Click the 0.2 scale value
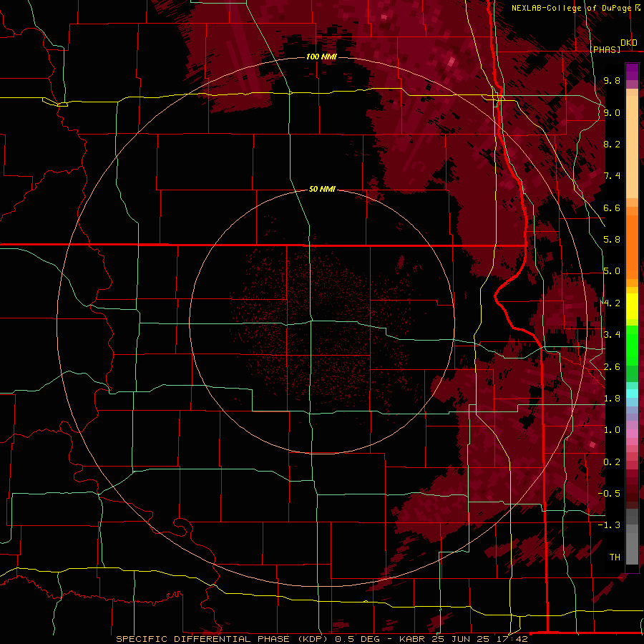Viewport: 644px width, 644px height. (x=612, y=462)
